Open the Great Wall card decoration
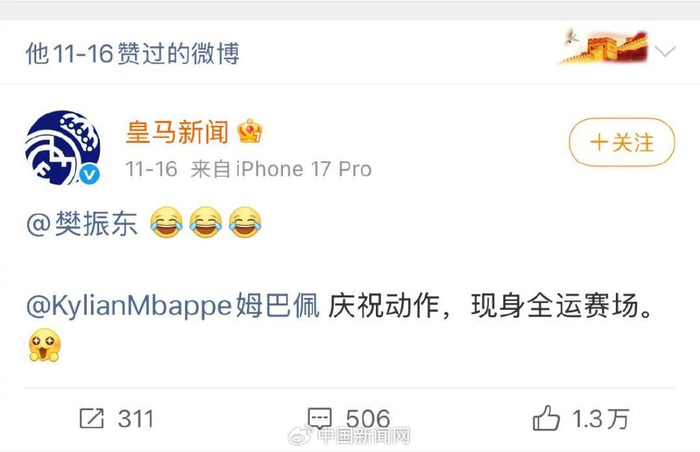 (604, 47)
